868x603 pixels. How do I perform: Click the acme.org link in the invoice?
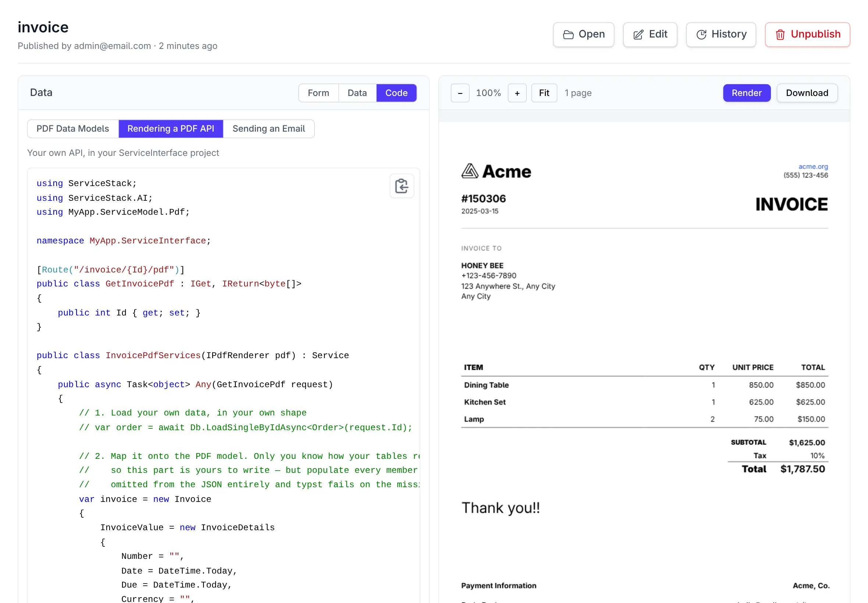pyautogui.click(x=812, y=167)
